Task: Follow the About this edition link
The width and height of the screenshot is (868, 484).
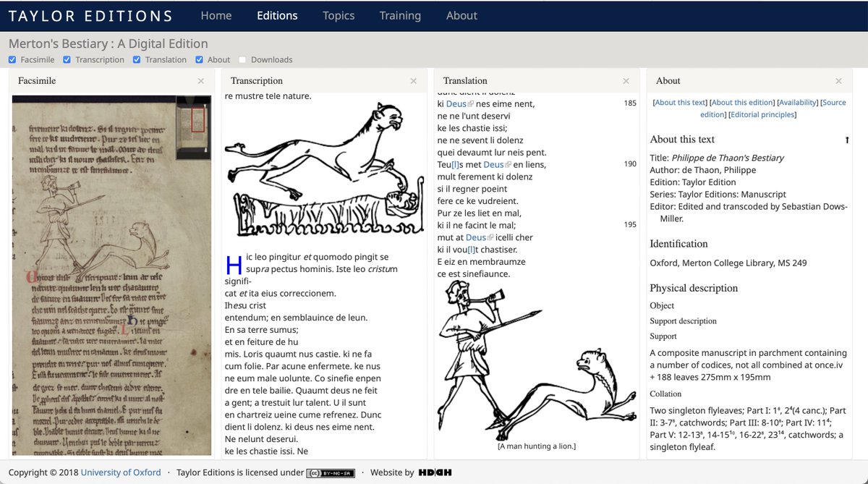Action: pyautogui.click(x=743, y=103)
